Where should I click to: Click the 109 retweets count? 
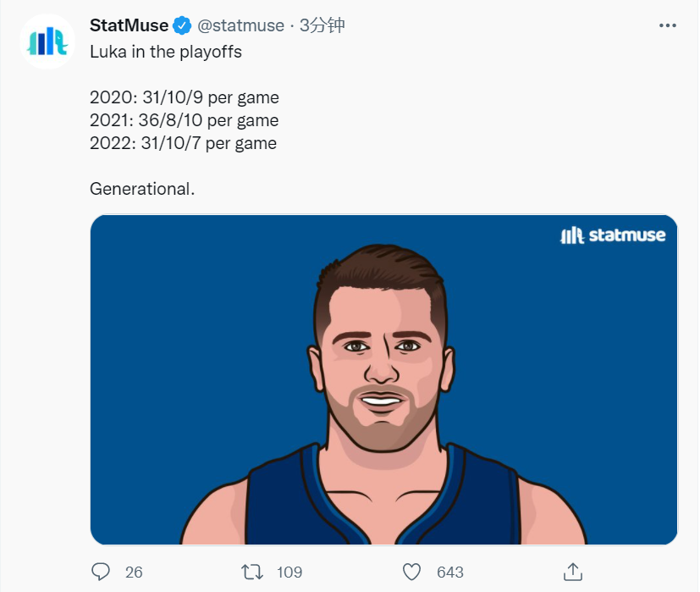tap(289, 573)
